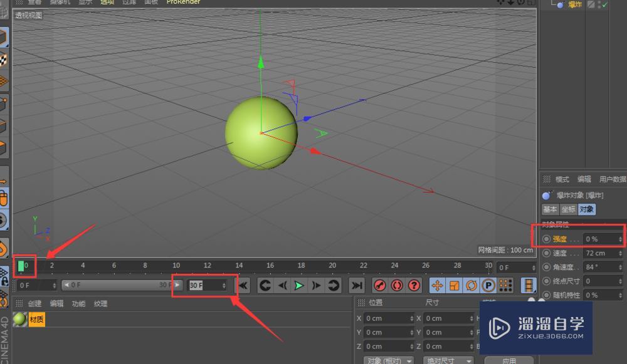The height and width of the screenshot is (364, 627).
Task: Adjust the 角速度 stepper arrows
Action: (x=620, y=267)
